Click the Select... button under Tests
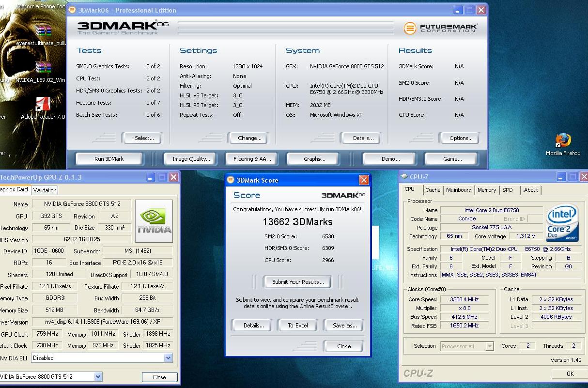The image size is (588, 388). (142, 138)
